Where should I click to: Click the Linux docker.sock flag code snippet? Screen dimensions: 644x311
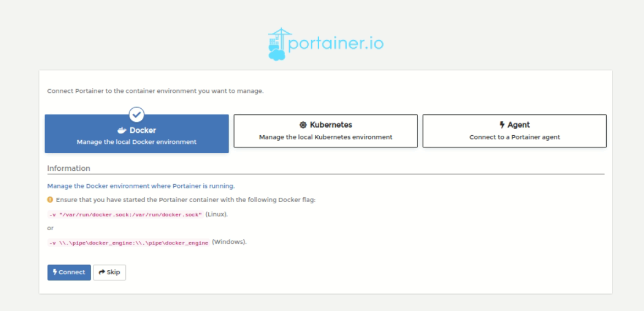point(125,214)
